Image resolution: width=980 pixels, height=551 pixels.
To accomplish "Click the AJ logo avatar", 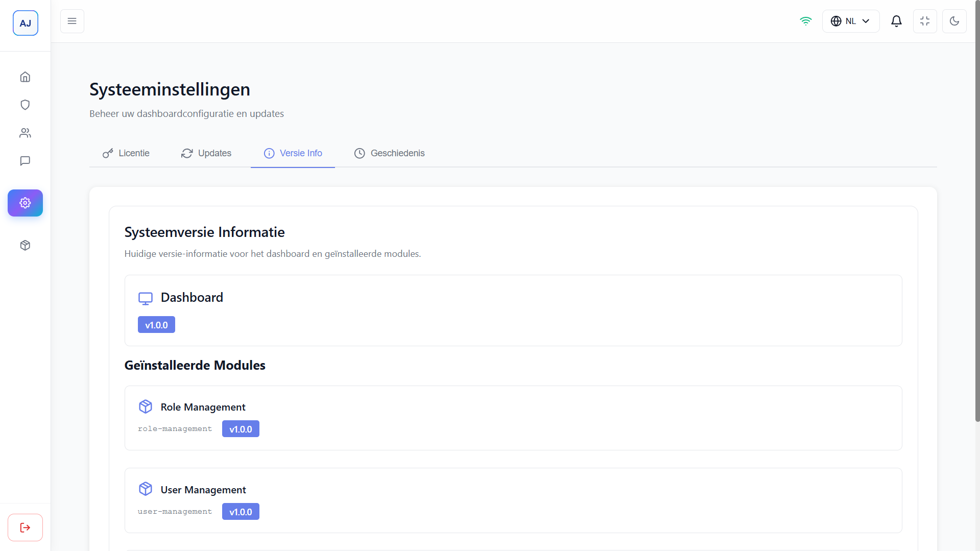I will click(x=26, y=23).
